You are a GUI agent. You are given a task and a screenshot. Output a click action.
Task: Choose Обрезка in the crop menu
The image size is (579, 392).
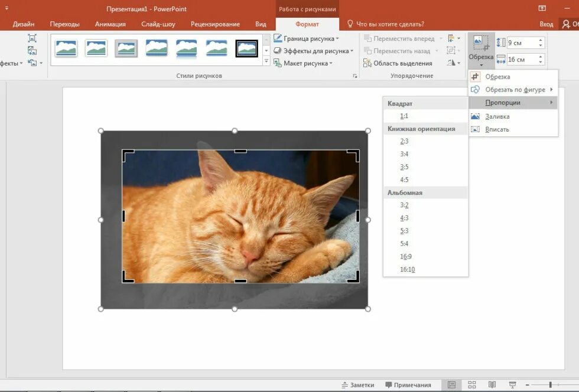coord(513,77)
